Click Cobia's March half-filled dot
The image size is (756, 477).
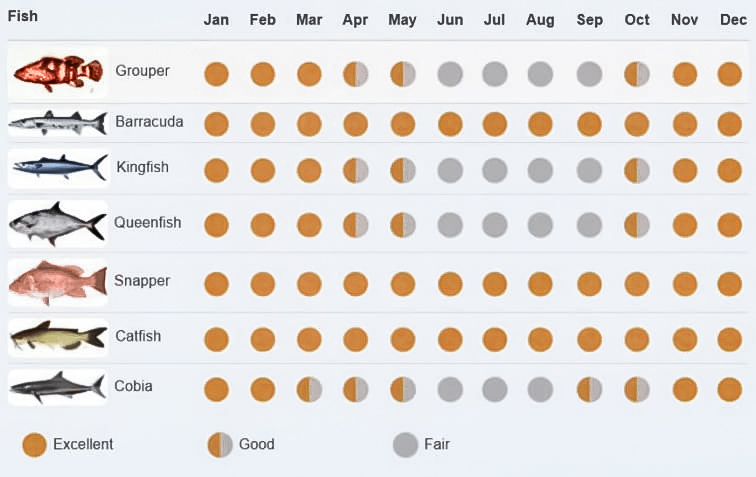tap(309, 388)
